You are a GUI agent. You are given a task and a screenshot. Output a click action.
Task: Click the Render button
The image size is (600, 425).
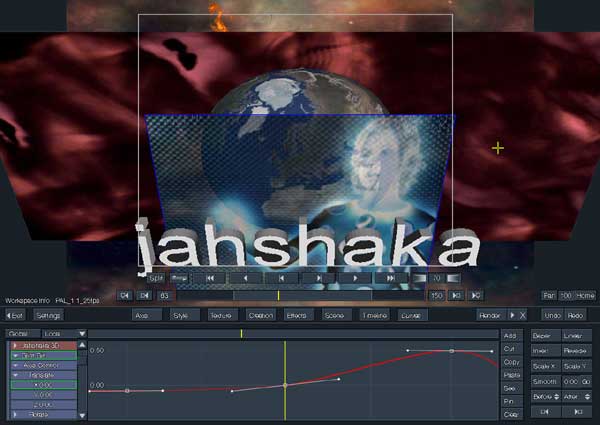492,315
